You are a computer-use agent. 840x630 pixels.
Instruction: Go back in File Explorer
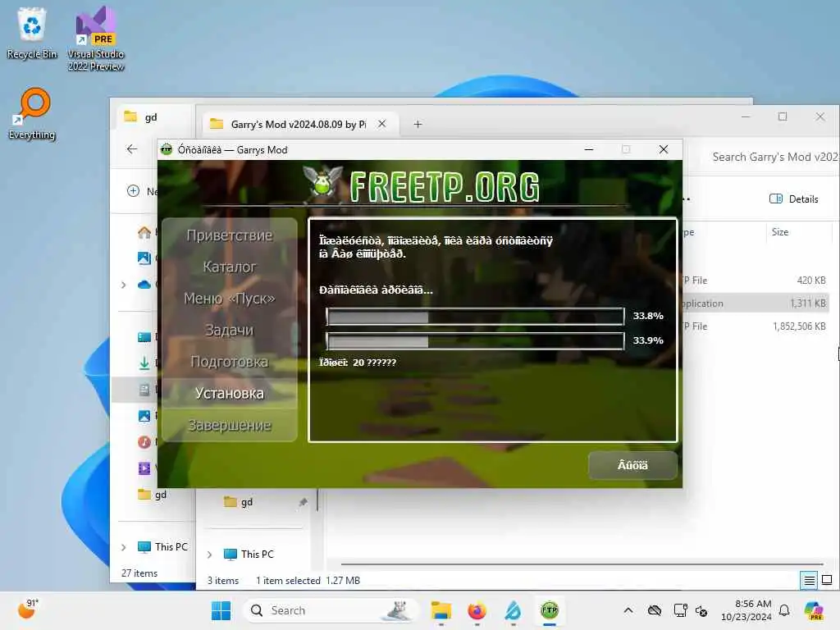point(132,149)
